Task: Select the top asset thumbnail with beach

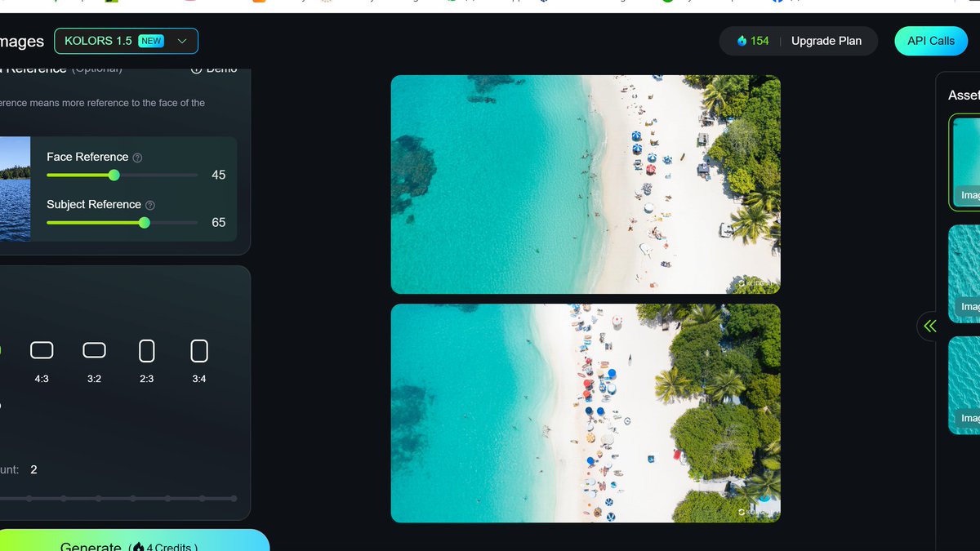Action: (x=964, y=162)
